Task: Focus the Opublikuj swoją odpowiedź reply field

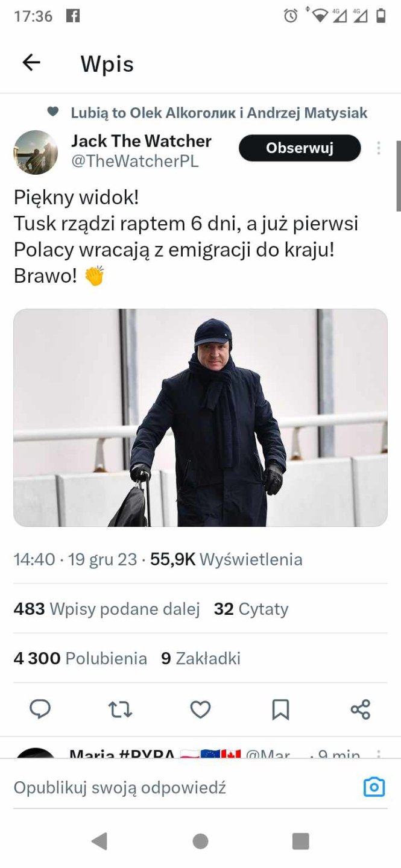Action: 181,787
